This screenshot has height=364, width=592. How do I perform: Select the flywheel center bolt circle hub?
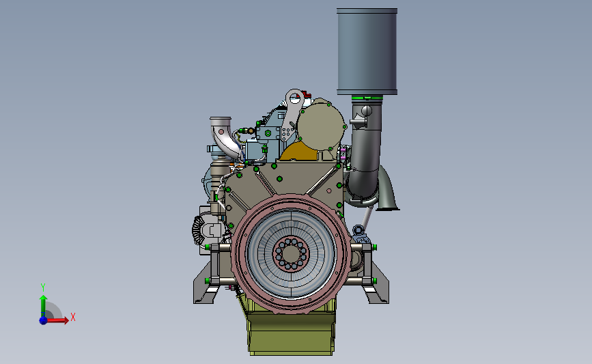[291, 254]
